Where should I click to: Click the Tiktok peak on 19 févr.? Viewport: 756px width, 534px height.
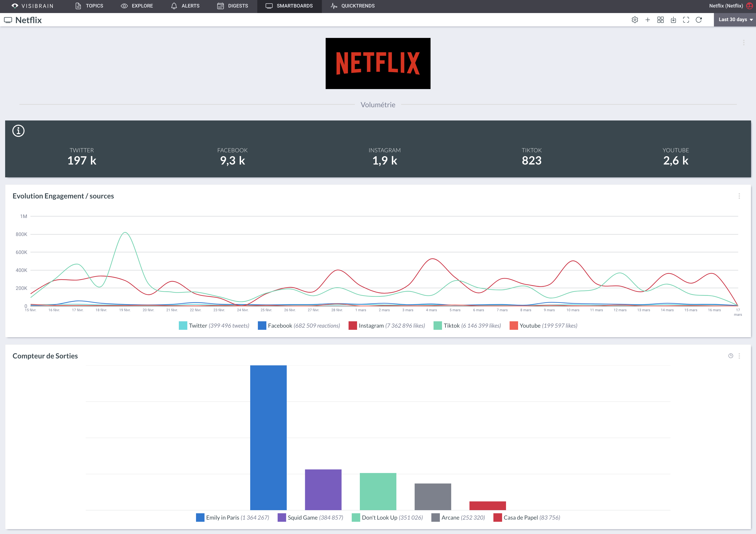click(125, 233)
